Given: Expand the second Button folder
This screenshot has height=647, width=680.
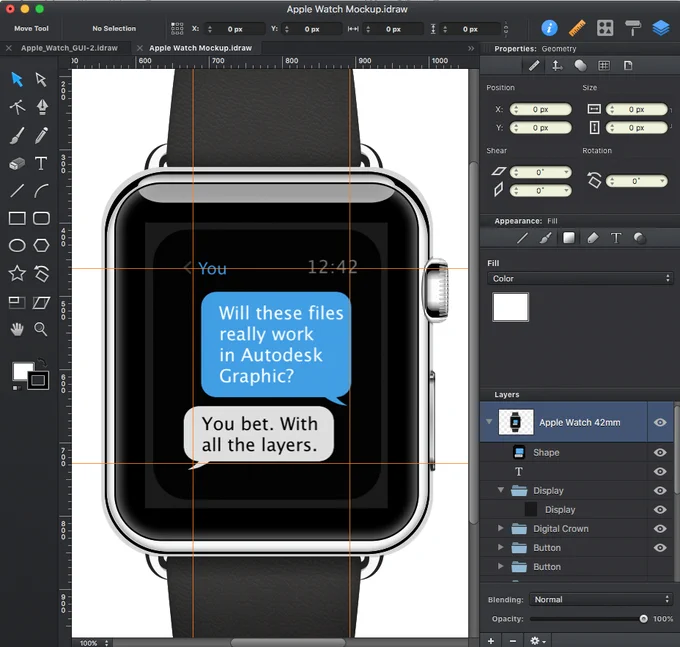Looking at the screenshot, I should coord(500,566).
